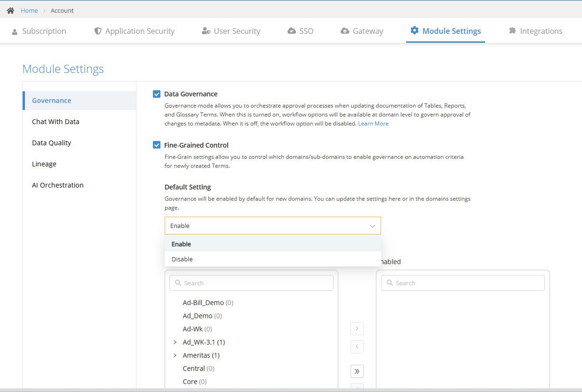Click the Account breadcrumb text

[x=62, y=10]
